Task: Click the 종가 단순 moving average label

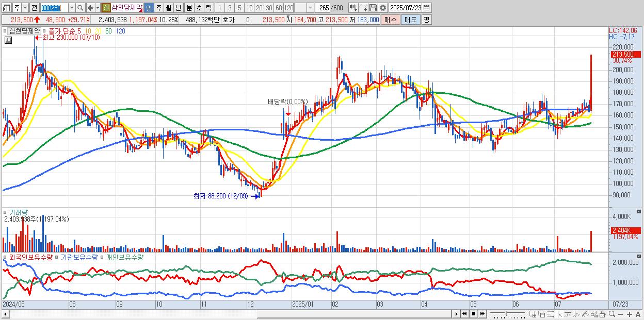Action: (62, 31)
